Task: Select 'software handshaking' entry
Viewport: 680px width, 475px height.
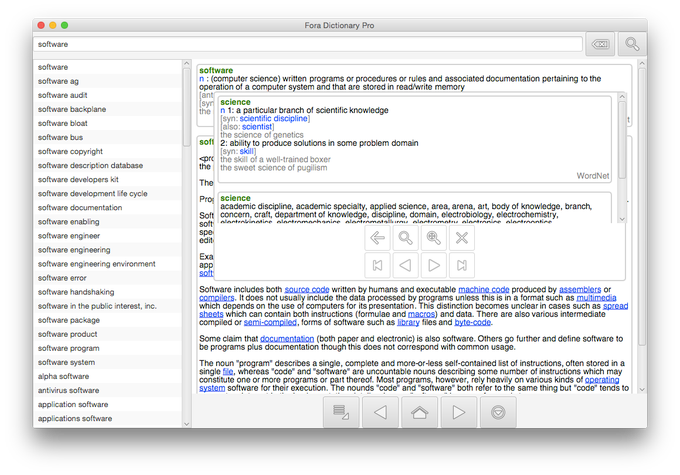Action: pyautogui.click(x=108, y=292)
